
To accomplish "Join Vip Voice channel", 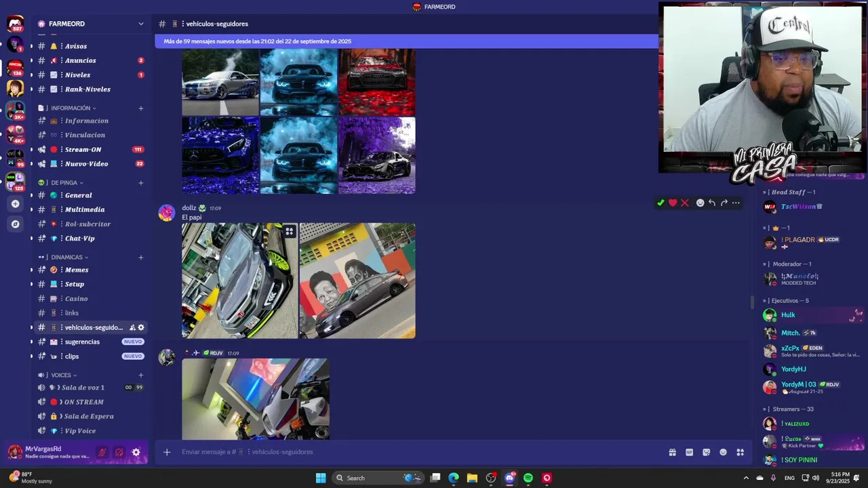I will tap(91, 431).
